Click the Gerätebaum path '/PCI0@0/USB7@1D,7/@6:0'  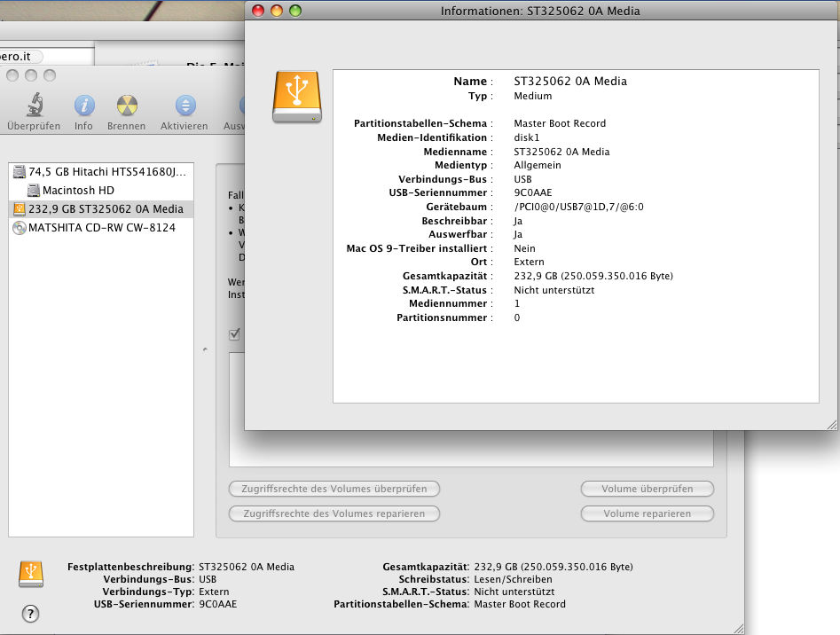pos(578,208)
